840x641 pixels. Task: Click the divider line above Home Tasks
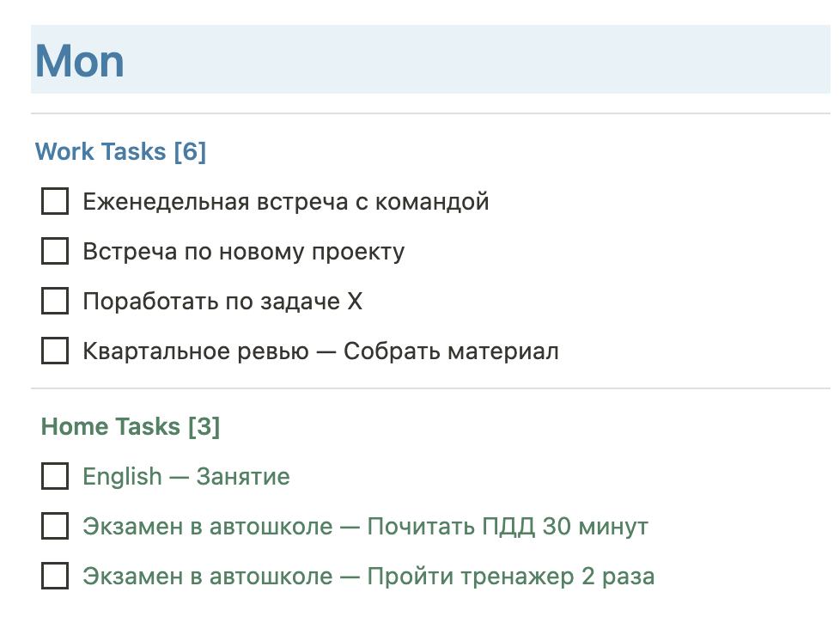pyautogui.click(x=429, y=388)
